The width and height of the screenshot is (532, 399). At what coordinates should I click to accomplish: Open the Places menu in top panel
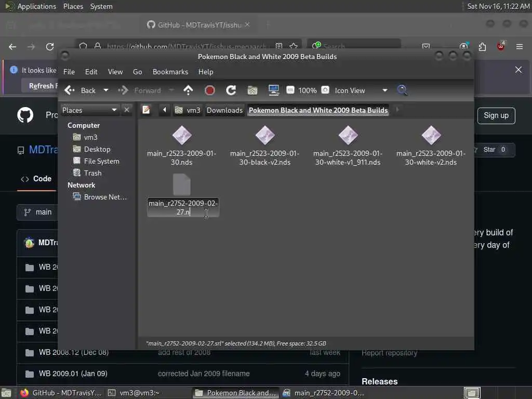click(73, 6)
